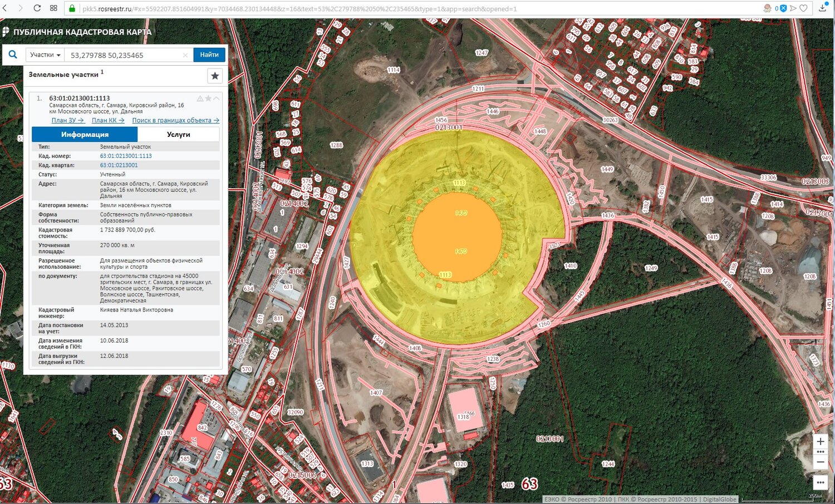Open the План КК link
The width and height of the screenshot is (835, 504).
(x=108, y=120)
